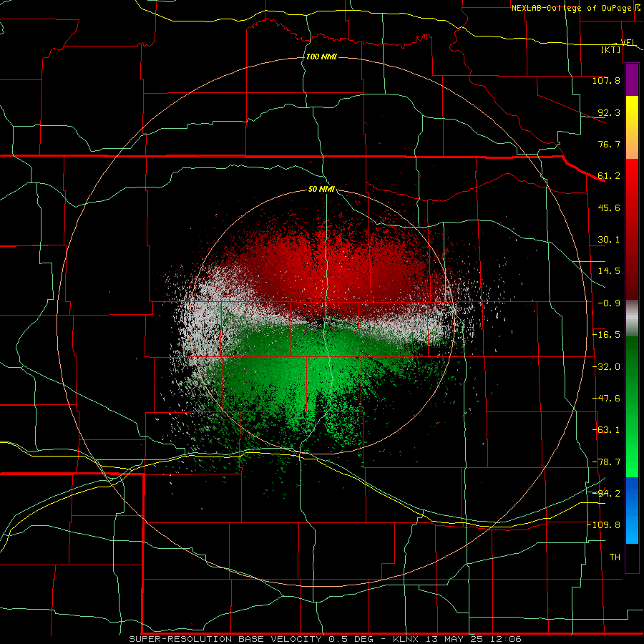
Task: Click the 30.1 legend value
Action: (609, 240)
